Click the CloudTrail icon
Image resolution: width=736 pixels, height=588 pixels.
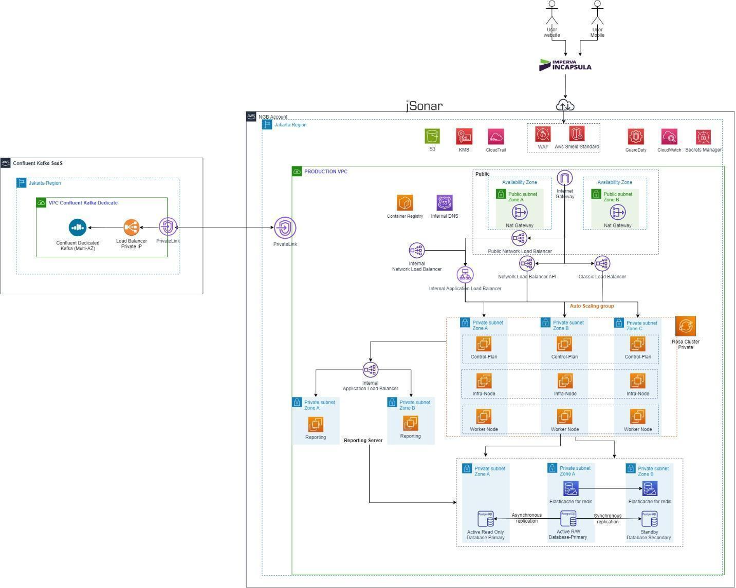496,136
